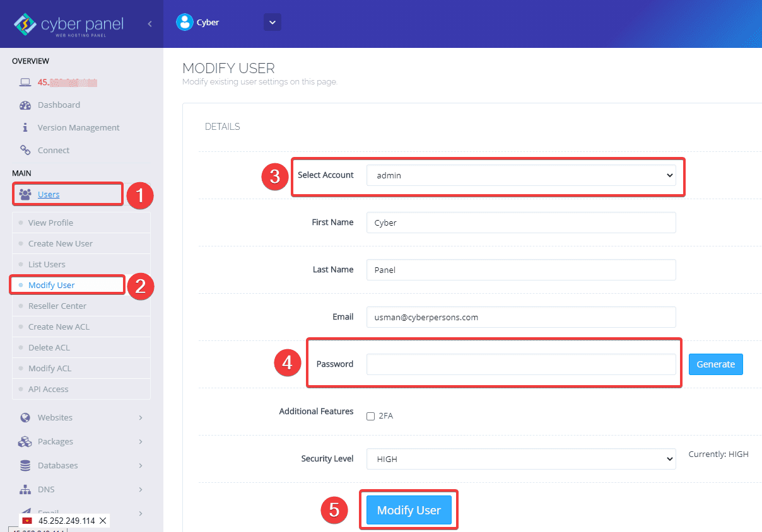Screen dimensions: 762x532
Task: Expand the Packages menu section
Action: click(x=140, y=442)
